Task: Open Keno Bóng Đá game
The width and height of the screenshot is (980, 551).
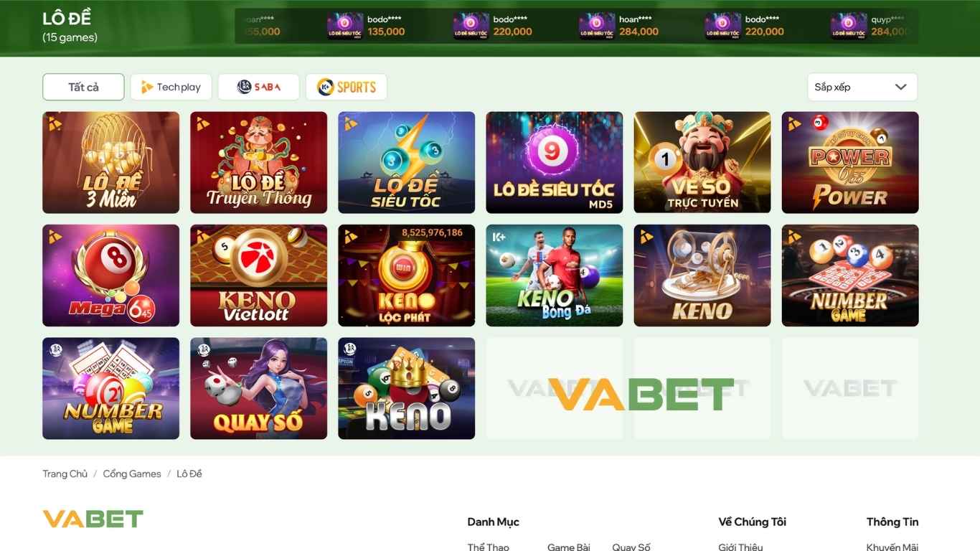Action: pyautogui.click(x=554, y=275)
